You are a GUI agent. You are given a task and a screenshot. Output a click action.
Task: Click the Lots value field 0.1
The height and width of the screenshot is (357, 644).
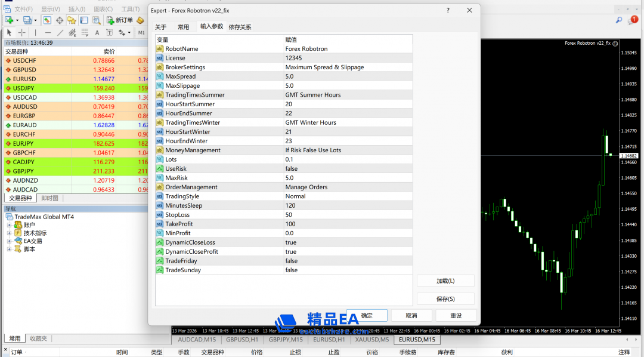pos(290,159)
